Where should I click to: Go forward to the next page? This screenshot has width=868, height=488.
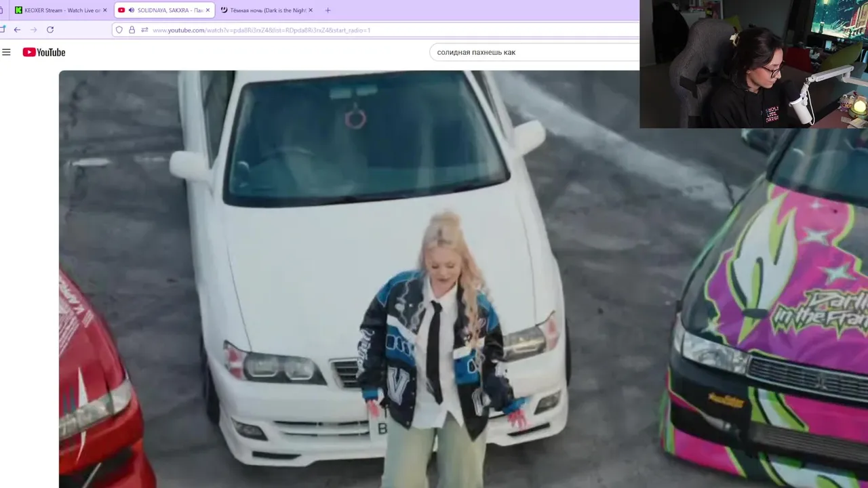[x=33, y=30]
